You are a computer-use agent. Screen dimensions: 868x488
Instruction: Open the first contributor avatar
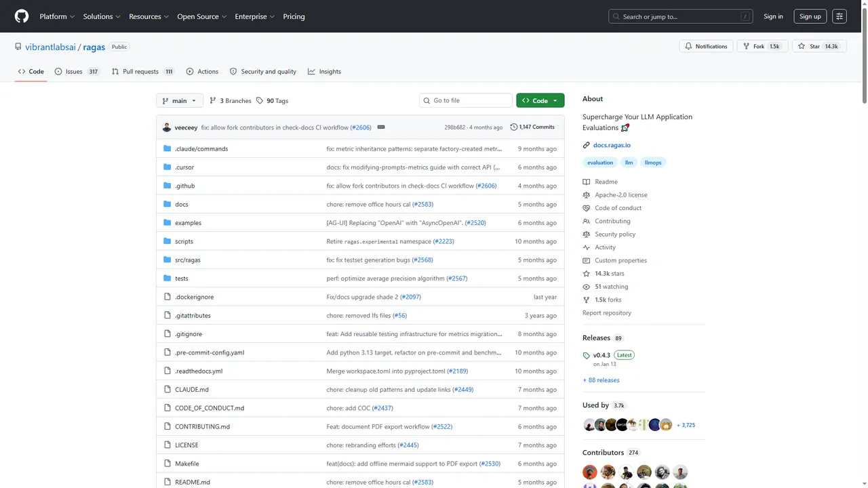[590, 472]
